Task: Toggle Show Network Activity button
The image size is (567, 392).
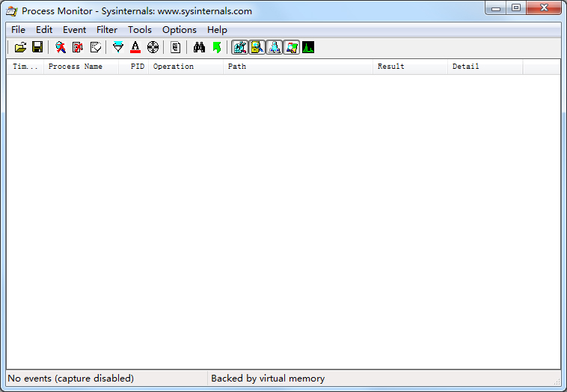Action: 274,47
